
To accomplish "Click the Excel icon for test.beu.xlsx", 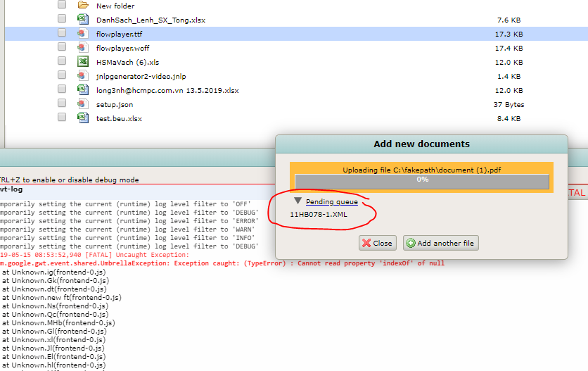I will (x=83, y=118).
